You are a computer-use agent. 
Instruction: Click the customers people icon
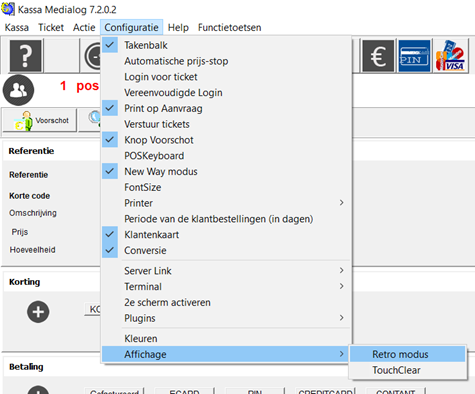tap(18, 90)
